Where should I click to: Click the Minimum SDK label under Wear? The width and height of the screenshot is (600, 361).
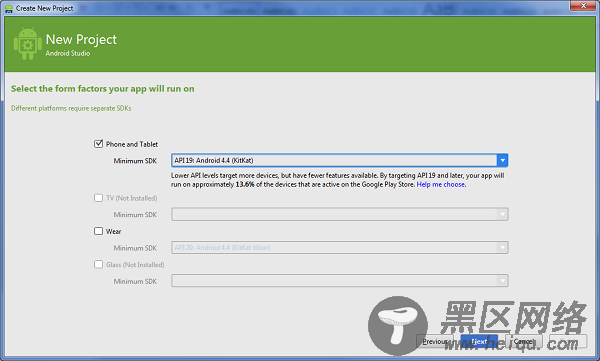coord(135,248)
